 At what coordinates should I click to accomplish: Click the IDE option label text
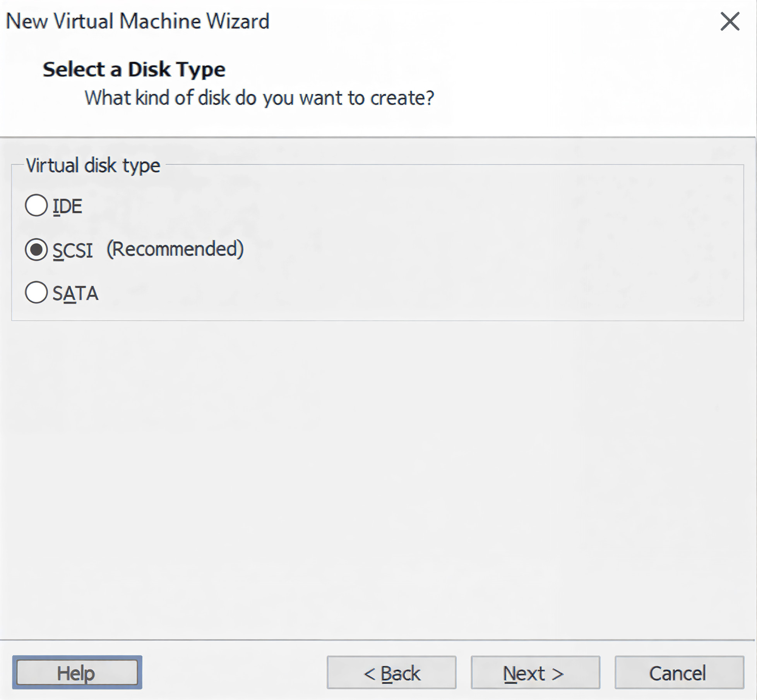point(67,206)
